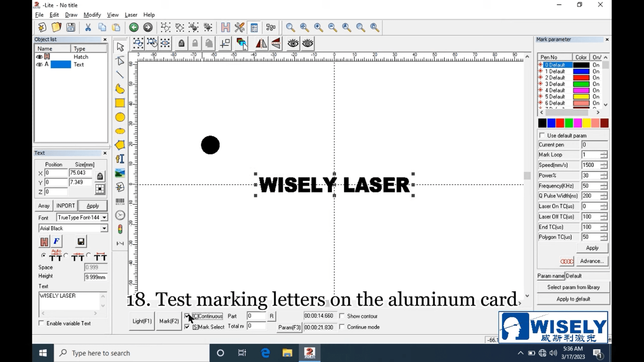Select the pick arrow tool
644x362 pixels.
coord(120,47)
